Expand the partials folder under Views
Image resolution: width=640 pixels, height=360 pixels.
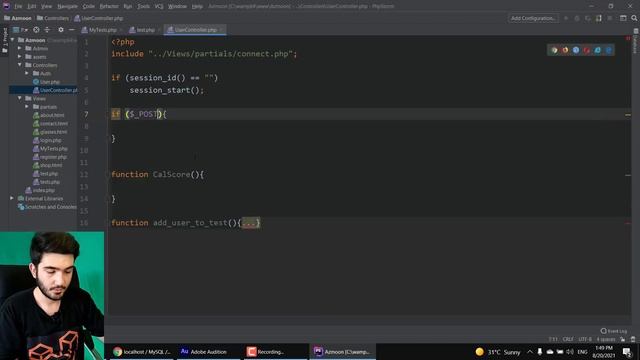click(27, 107)
